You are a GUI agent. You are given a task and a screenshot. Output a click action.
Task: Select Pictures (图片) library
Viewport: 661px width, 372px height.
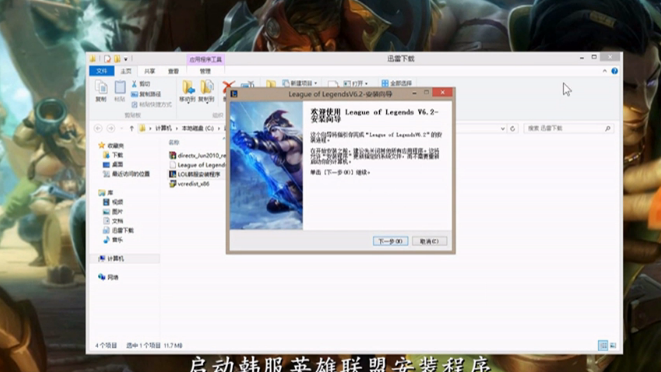(x=113, y=211)
